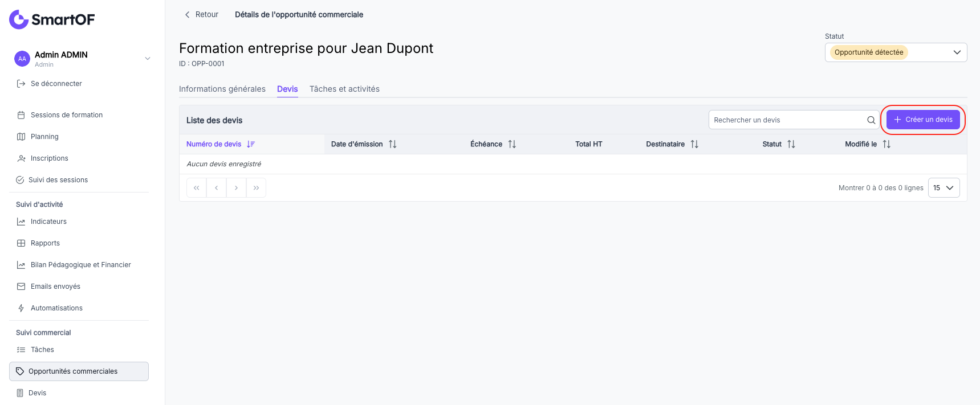Switch to Tâches et activités tab
The image size is (980, 405).
344,89
